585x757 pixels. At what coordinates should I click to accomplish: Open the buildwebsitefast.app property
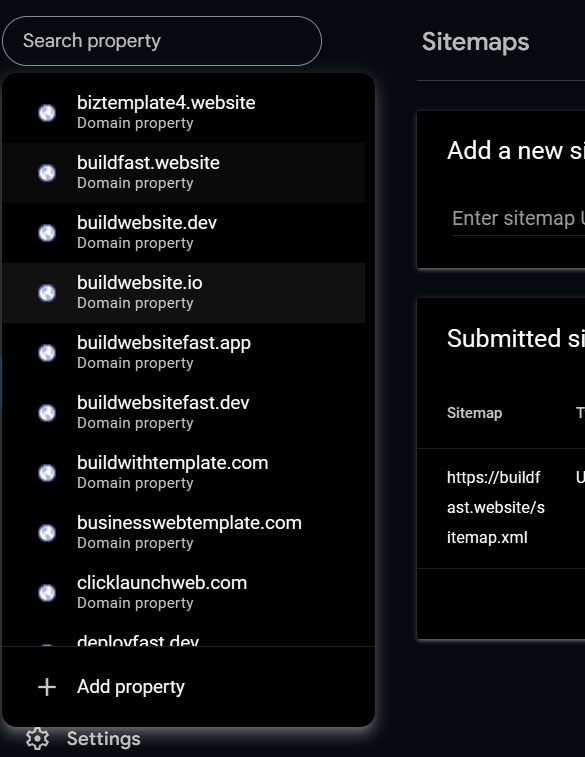point(183,353)
